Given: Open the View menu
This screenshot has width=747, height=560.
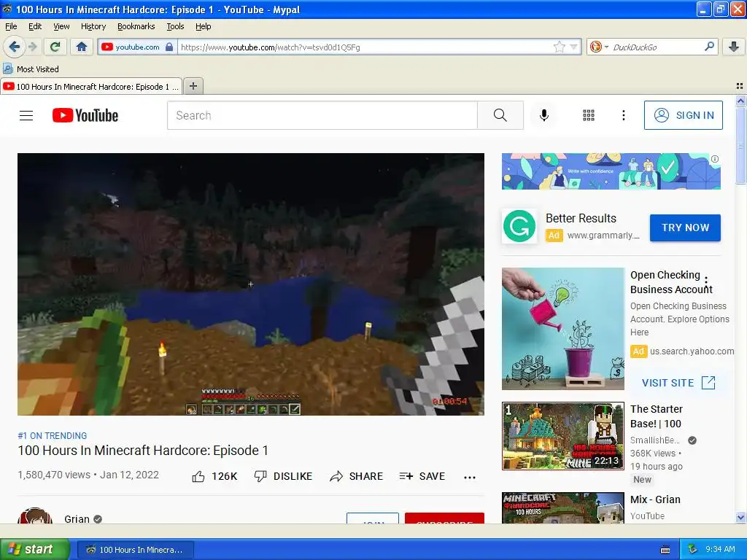Looking at the screenshot, I should coord(61,26).
